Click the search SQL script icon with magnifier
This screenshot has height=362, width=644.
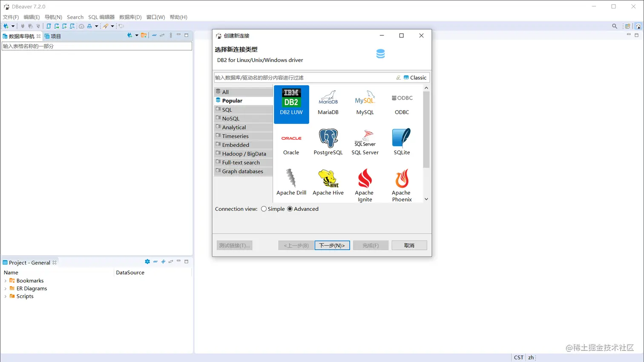click(72, 26)
